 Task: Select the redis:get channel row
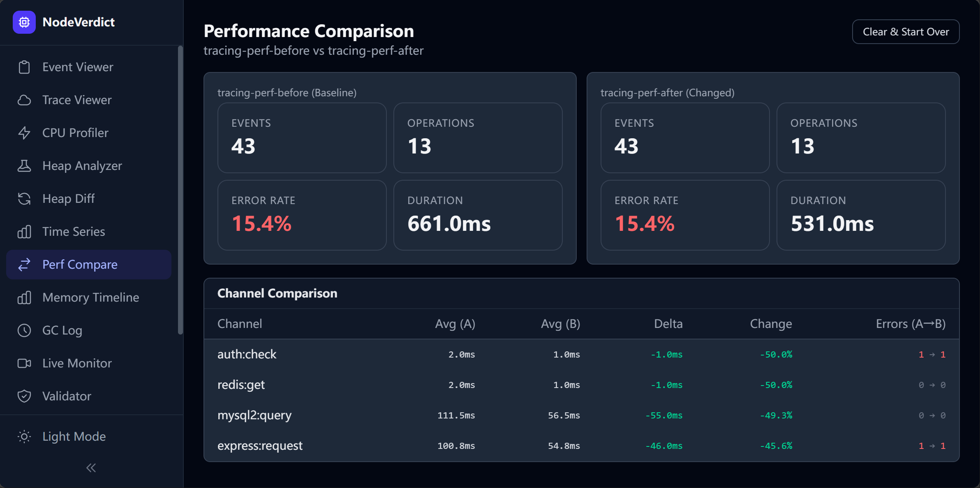[582, 385]
